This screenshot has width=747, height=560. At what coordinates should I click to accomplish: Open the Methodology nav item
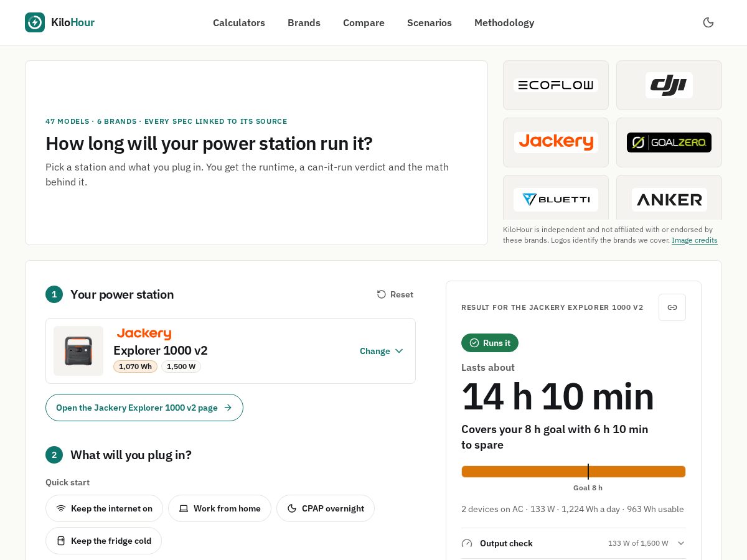(x=504, y=22)
